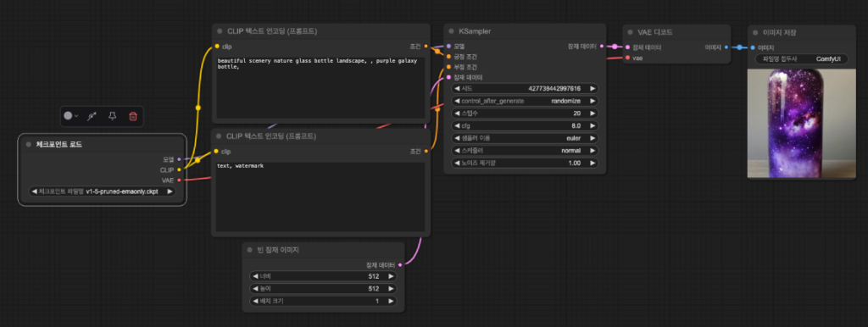Collapse the CLIP node containing 'beautiful scenery' prompt
Viewport: 868px width, 327px height.
pos(220,31)
